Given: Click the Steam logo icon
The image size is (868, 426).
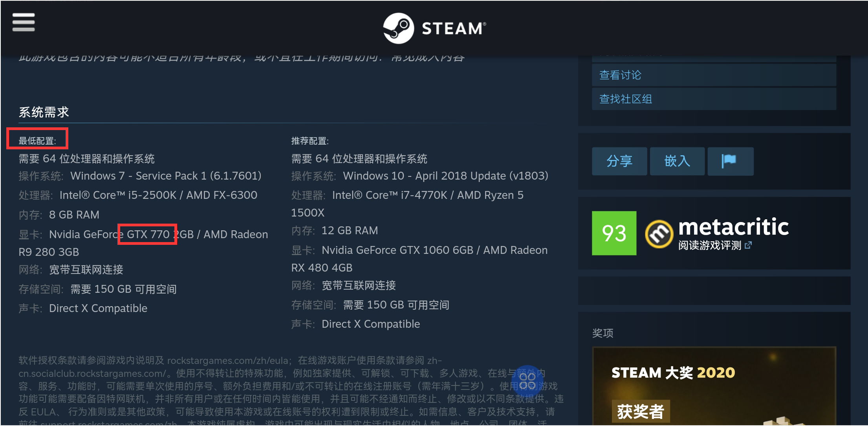Looking at the screenshot, I should [398, 28].
